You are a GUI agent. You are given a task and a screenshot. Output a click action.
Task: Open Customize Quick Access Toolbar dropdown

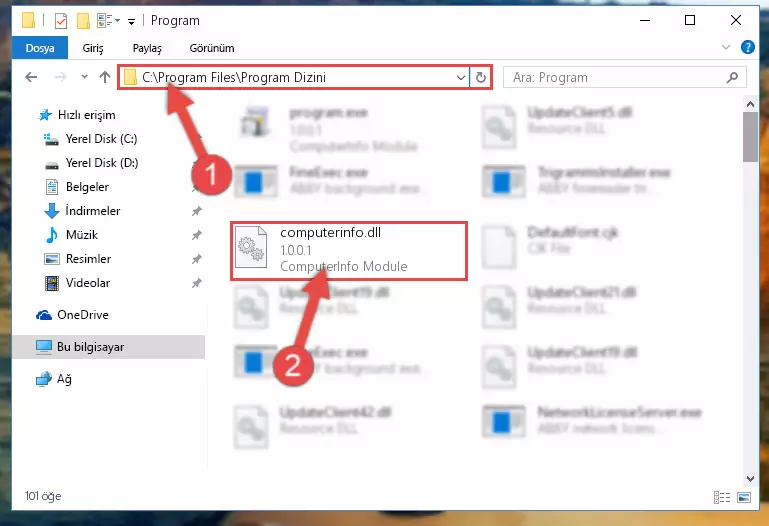[131, 21]
